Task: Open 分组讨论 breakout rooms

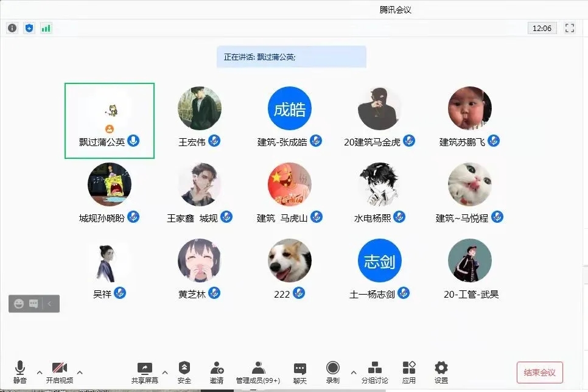Action: [375, 372]
